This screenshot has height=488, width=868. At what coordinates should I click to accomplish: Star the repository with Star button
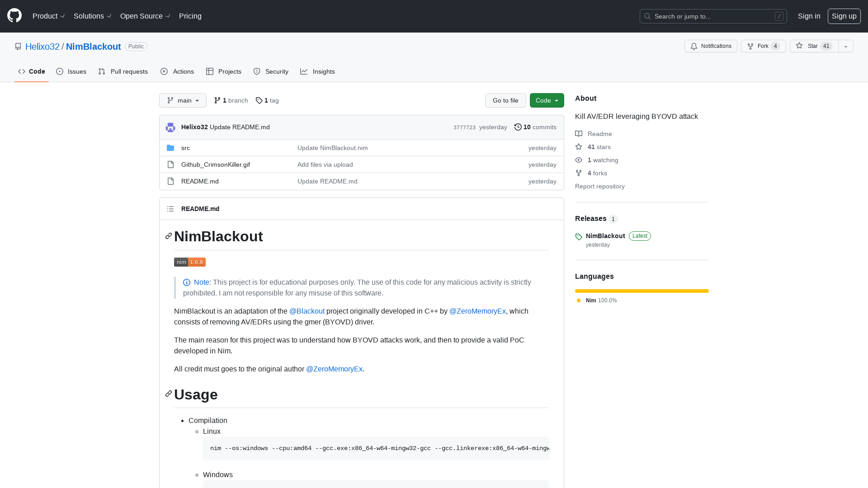pos(814,46)
